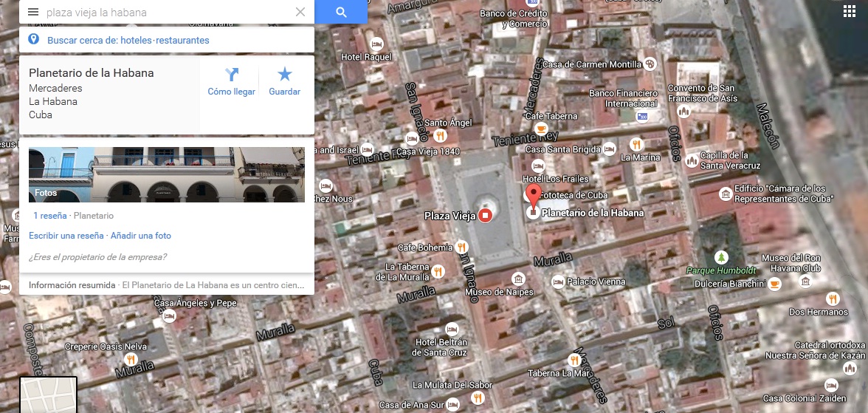Viewport: 868px width, 413px height.
Task: Click the Hotel Los Frailes bed icon
Action: coord(538,165)
